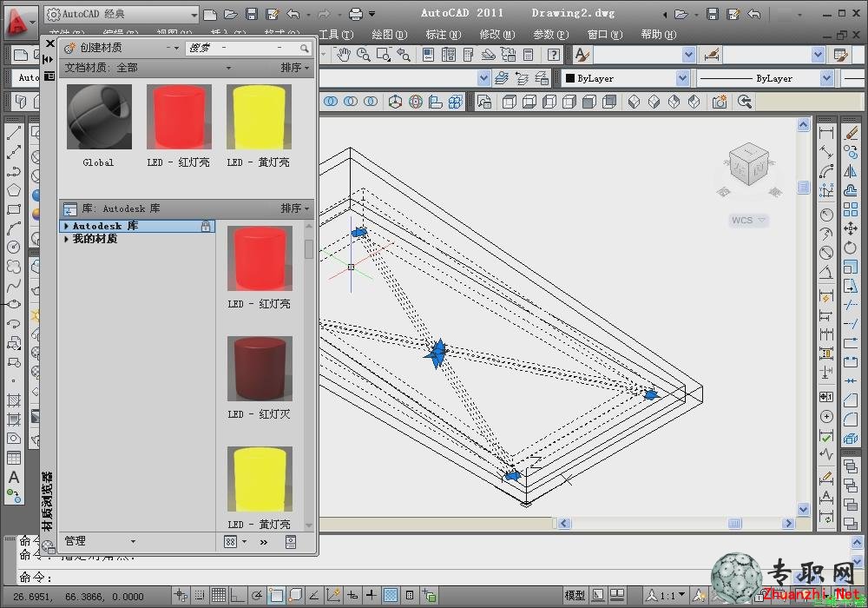The image size is (868, 608).
Task: Toggle lineweight display in status bar
Action: (x=372, y=595)
